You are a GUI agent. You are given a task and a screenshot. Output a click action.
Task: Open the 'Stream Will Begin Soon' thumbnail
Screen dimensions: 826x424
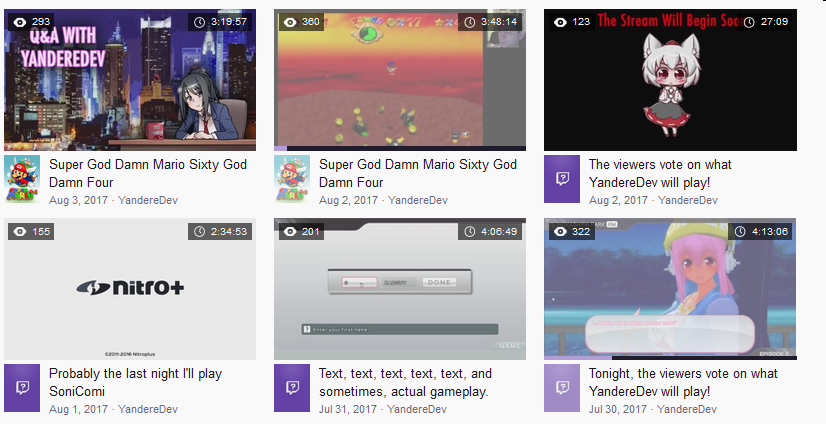point(670,80)
